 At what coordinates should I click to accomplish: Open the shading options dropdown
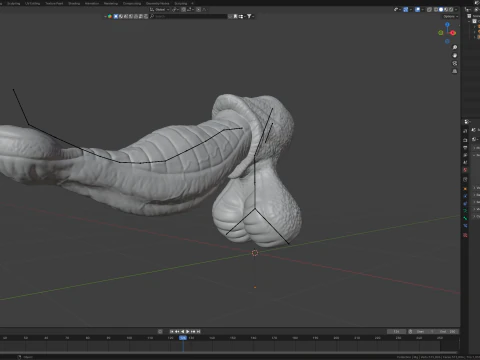coord(456,9)
